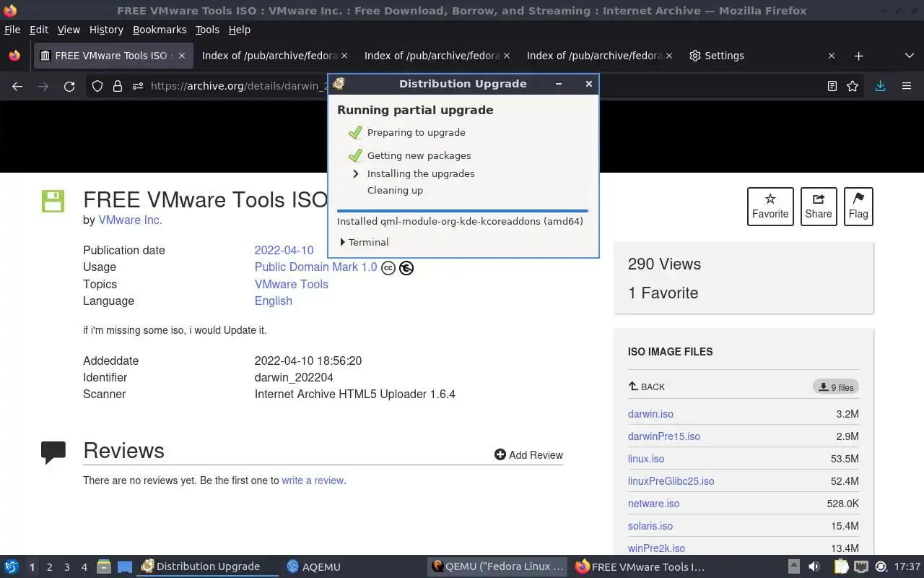Open the Edit menu

(39, 30)
